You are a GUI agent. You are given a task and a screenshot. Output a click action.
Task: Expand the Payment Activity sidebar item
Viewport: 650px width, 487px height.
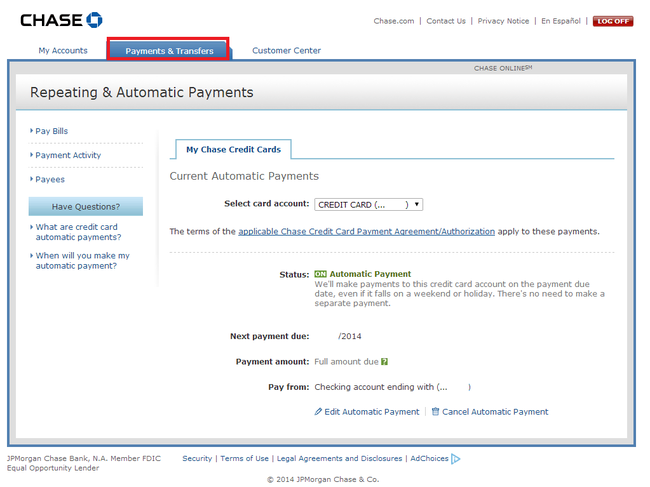(67, 155)
